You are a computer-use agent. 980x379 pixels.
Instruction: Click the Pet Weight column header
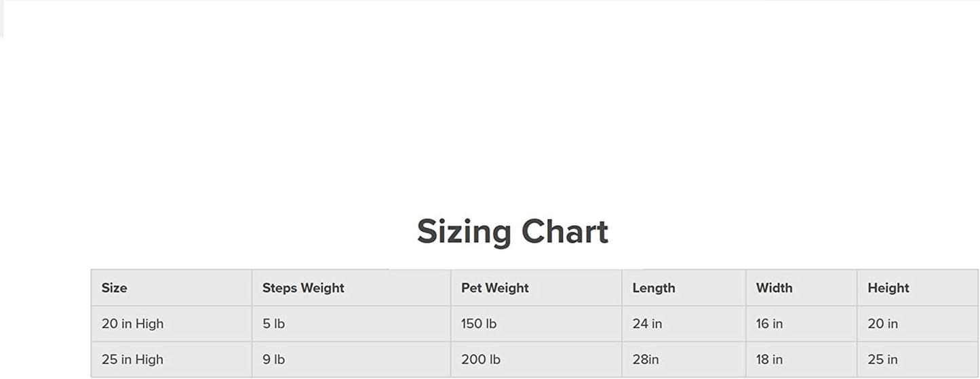click(494, 287)
